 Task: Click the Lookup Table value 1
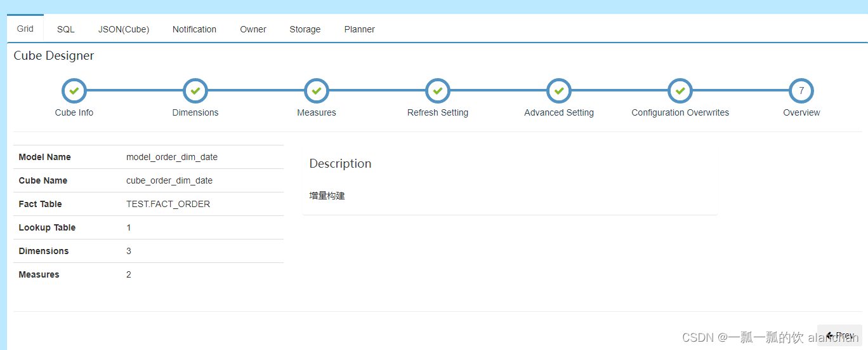[129, 227]
